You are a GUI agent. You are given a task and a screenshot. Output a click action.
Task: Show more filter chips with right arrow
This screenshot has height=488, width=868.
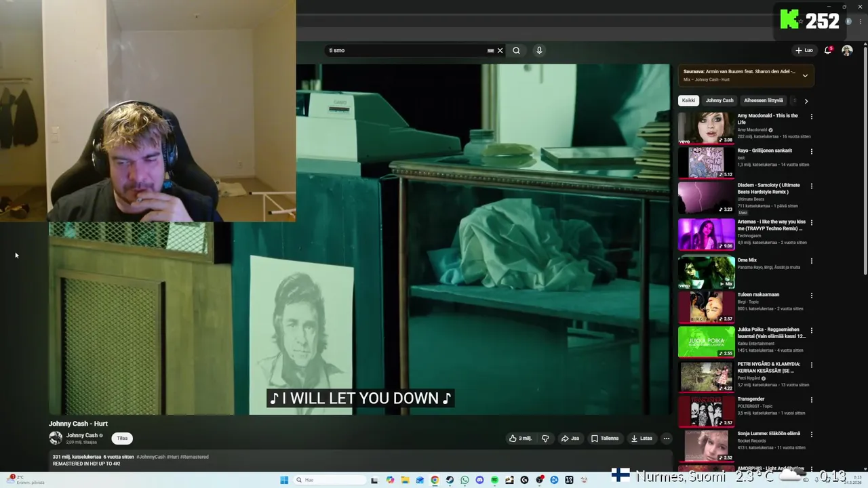point(806,101)
